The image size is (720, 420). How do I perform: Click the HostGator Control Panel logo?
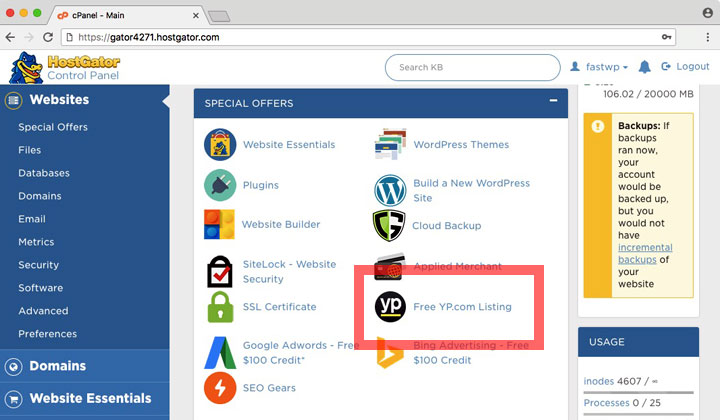point(64,67)
